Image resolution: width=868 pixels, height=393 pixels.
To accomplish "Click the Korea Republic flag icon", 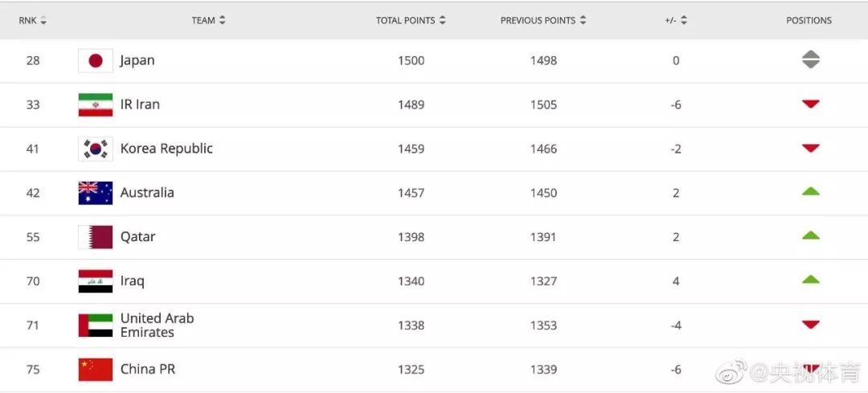I will [x=95, y=149].
